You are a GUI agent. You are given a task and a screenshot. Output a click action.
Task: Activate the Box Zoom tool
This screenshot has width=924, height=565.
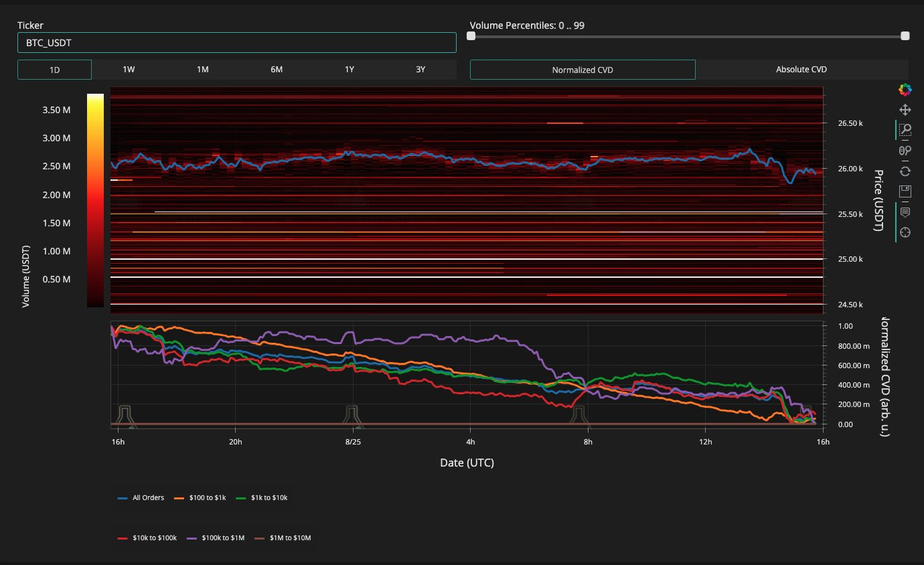[x=905, y=130]
